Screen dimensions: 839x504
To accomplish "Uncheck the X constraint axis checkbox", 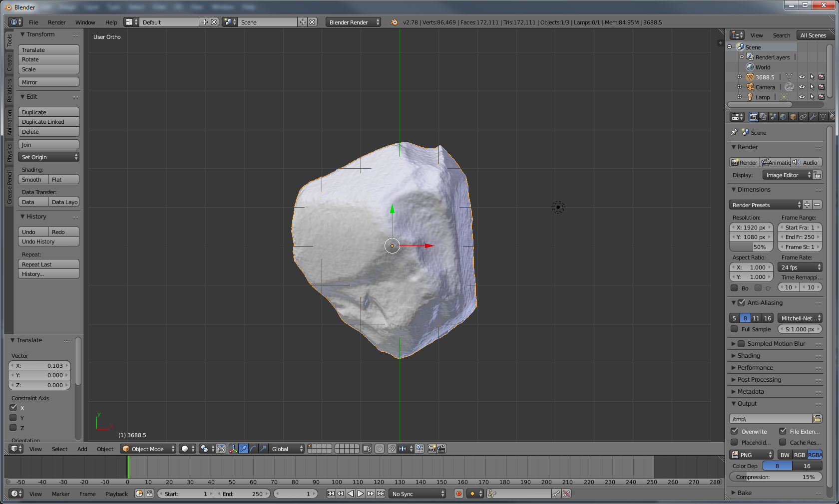I will click(x=13, y=408).
